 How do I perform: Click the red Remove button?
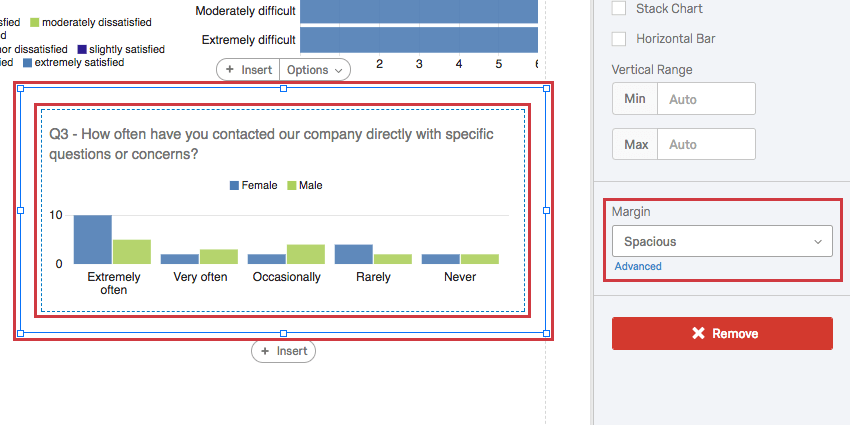point(722,333)
